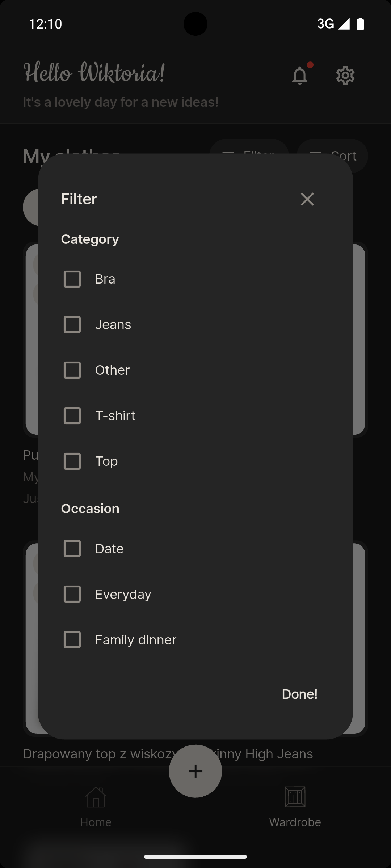Open the Wardrobe section icon
The width and height of the screenshot is (391, 868).
[294, 797]
